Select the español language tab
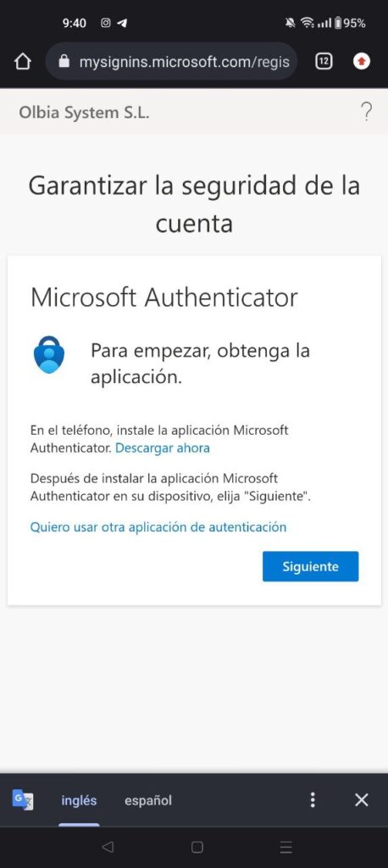The height and width of the screenshot is (868, 388). pyautogui.click(x=147, y=800)
